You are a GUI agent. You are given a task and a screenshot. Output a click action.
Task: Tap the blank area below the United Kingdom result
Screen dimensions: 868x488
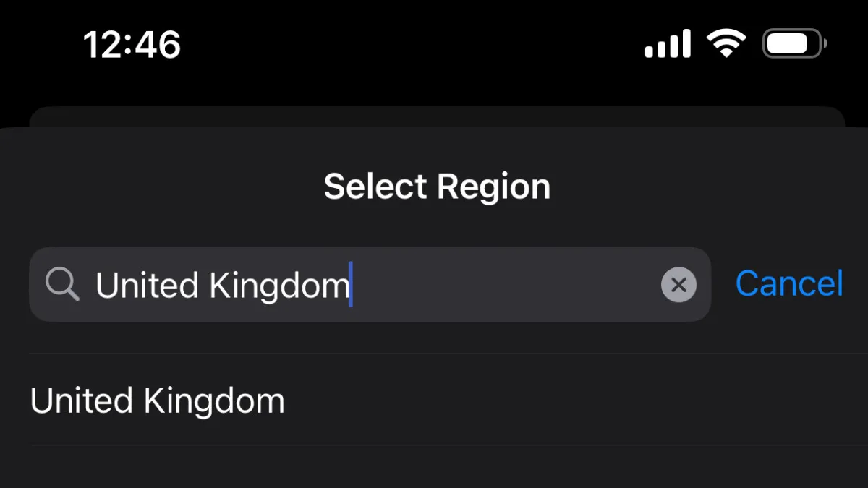coord(434,467)
